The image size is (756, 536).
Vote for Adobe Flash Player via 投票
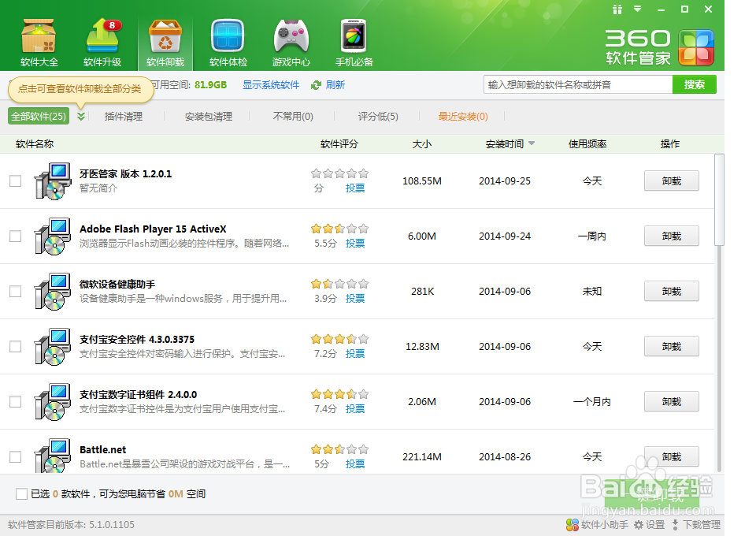pos(355,243)
